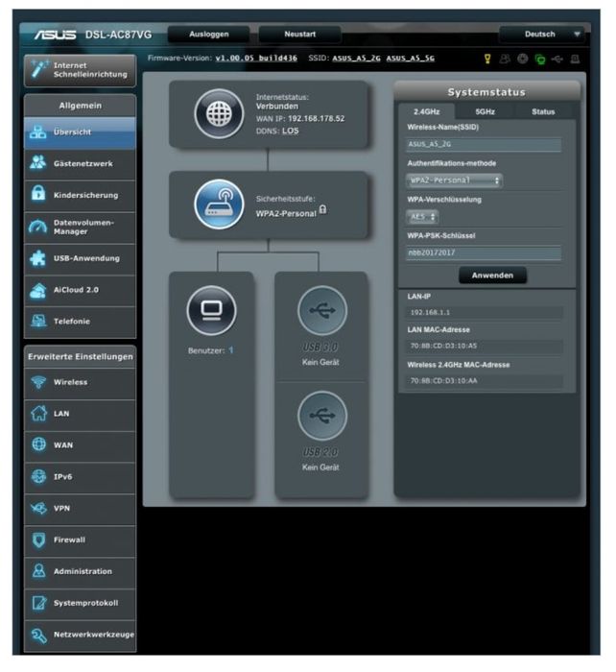Click the IPv6 icon in sidebar
The height and width of the screenshot is (672, 616).
[x=38, y=476]
